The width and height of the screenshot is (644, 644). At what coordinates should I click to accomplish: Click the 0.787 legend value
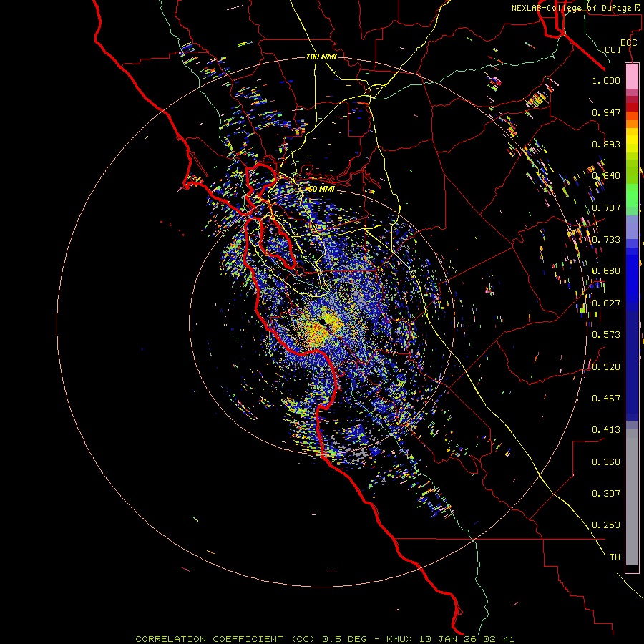coord(606,208)
